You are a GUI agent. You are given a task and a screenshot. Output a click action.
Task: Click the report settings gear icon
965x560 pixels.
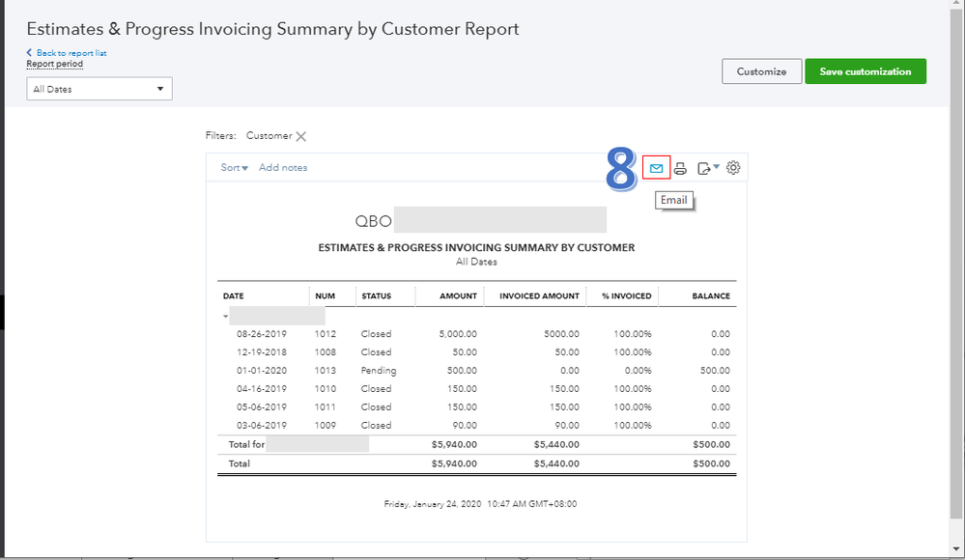click(x=732, y=167)
